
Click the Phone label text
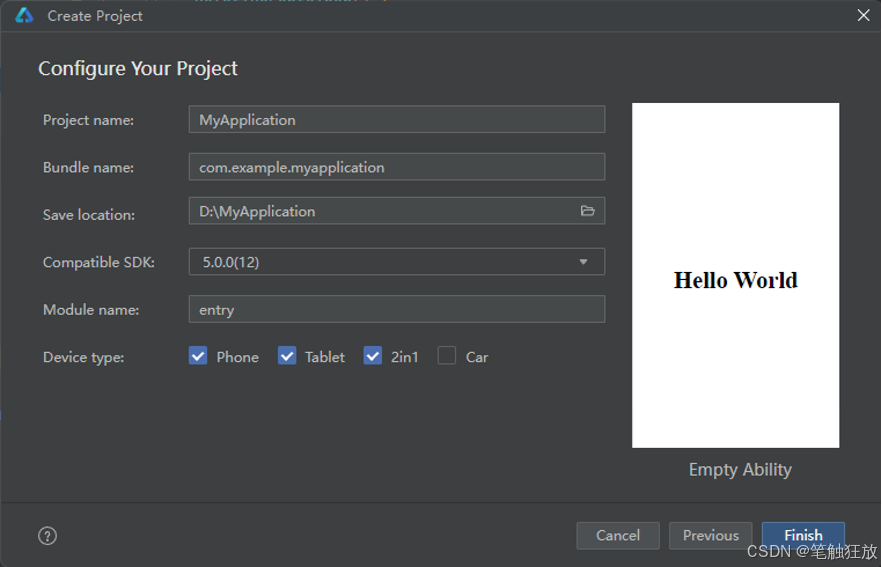point(237,357)
